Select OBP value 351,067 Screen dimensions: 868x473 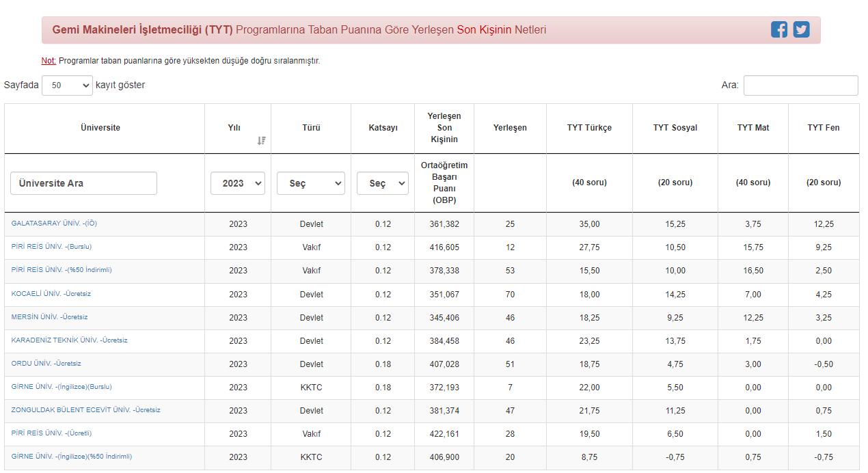point(444,295)
